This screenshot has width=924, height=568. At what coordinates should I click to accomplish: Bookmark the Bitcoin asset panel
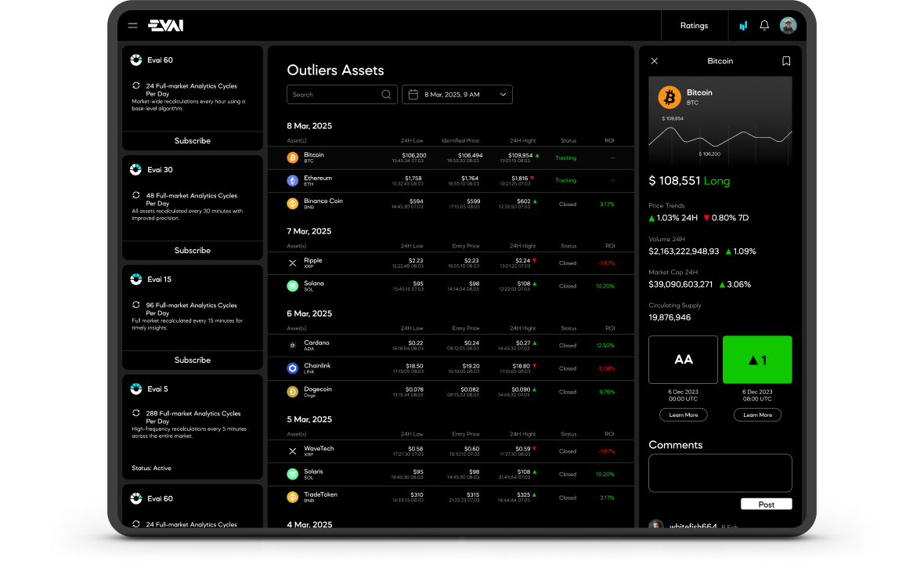786,60
